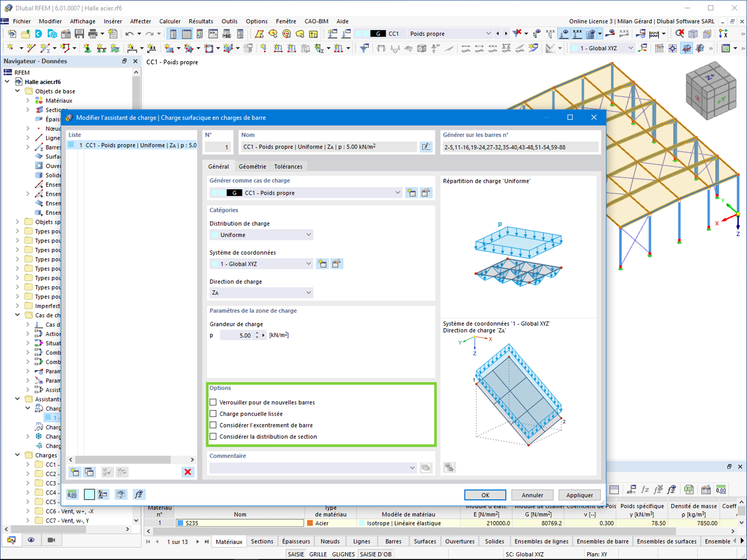
Task: Click the funnel filter icon in second toolbar
Action: [x=364, y=48]
